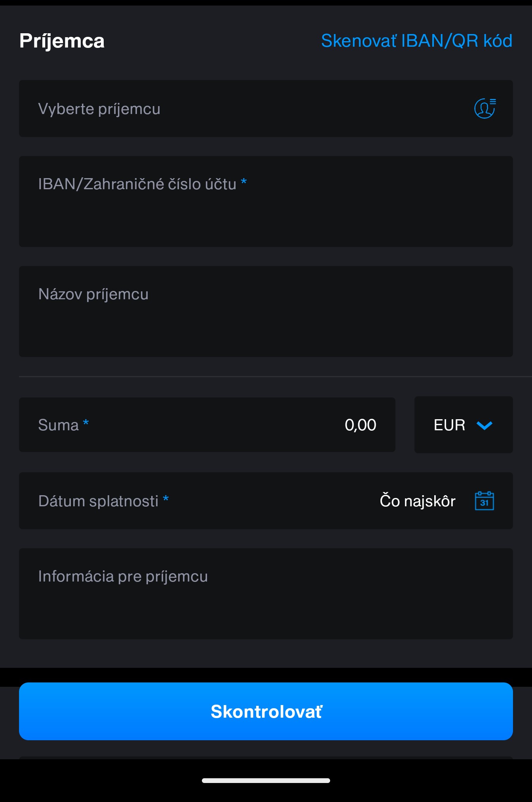Tap the 0,00 amount value
Image resolution: width=532 pixels, height=802 pixels.
pyautogui.click(x=360, y=425)
